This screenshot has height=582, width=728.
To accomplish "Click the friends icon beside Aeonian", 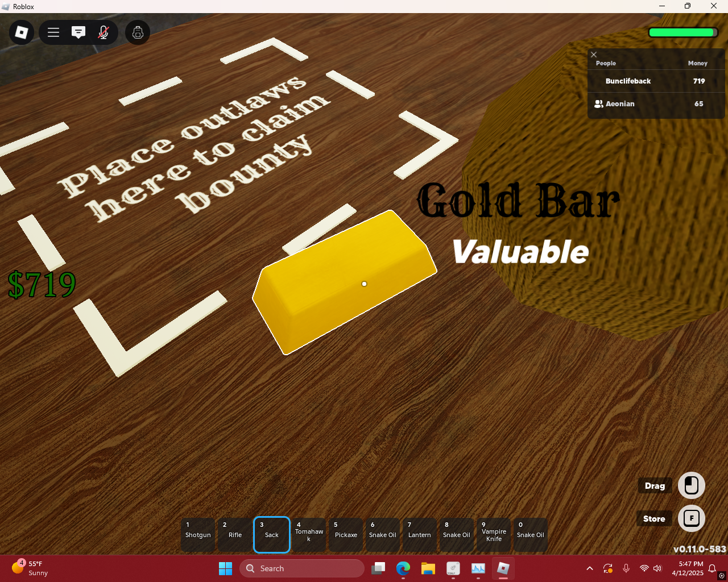I will (x=598, y=104).
